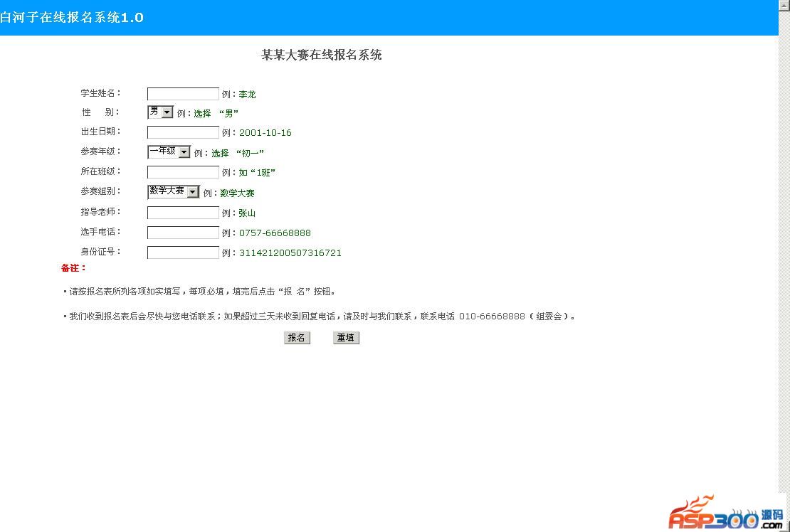Select the 选手电话 input box
790x532 pixels.
pyautogui.click(x=183, y=233)
